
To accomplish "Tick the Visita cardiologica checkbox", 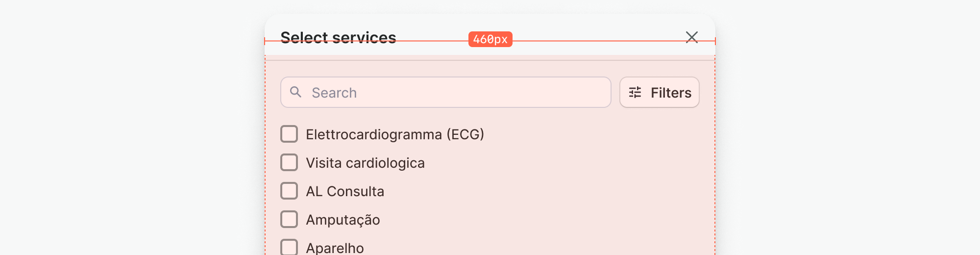I will (x=289, y=162).
